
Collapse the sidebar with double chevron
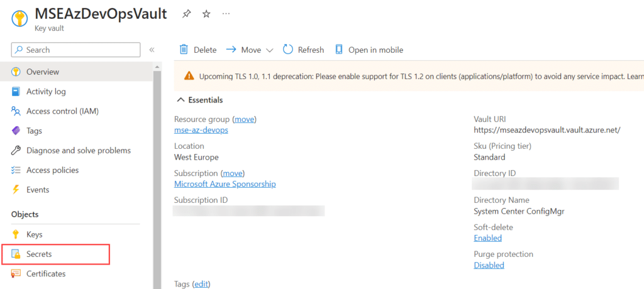click(152, 50)
